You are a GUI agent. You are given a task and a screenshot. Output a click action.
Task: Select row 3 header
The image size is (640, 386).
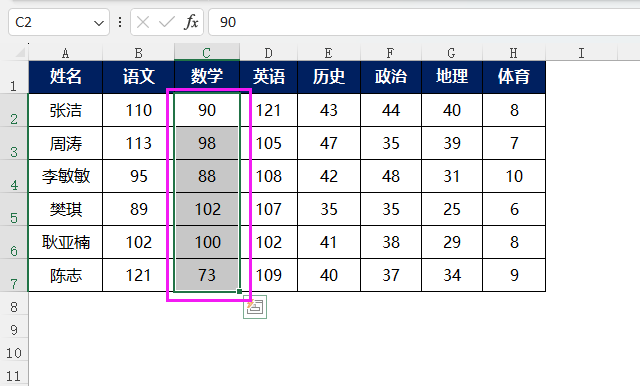pos(14,143)
